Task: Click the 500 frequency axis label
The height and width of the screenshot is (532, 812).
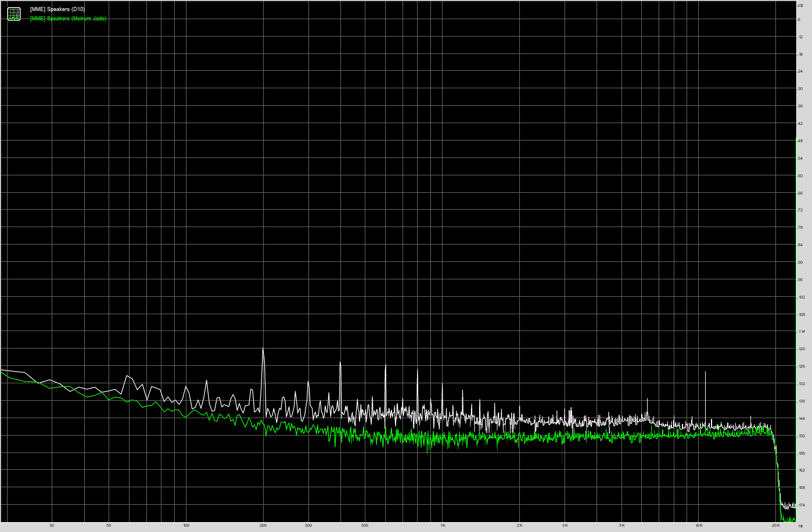Action: click(x=365, y=526)
